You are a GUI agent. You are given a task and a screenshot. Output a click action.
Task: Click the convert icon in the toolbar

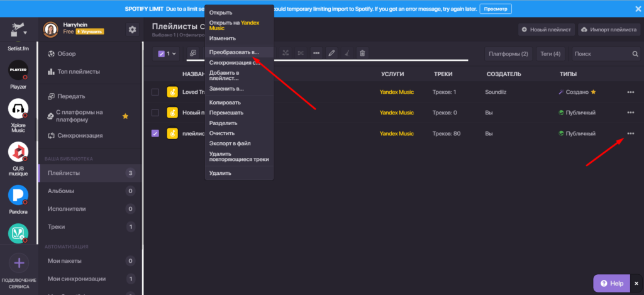[193, 53]
